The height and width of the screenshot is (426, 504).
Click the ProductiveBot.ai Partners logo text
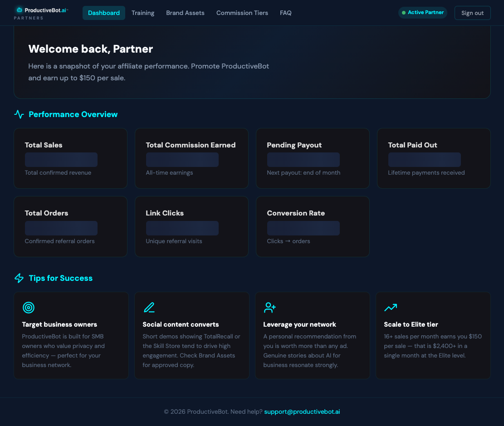point(41,14)
